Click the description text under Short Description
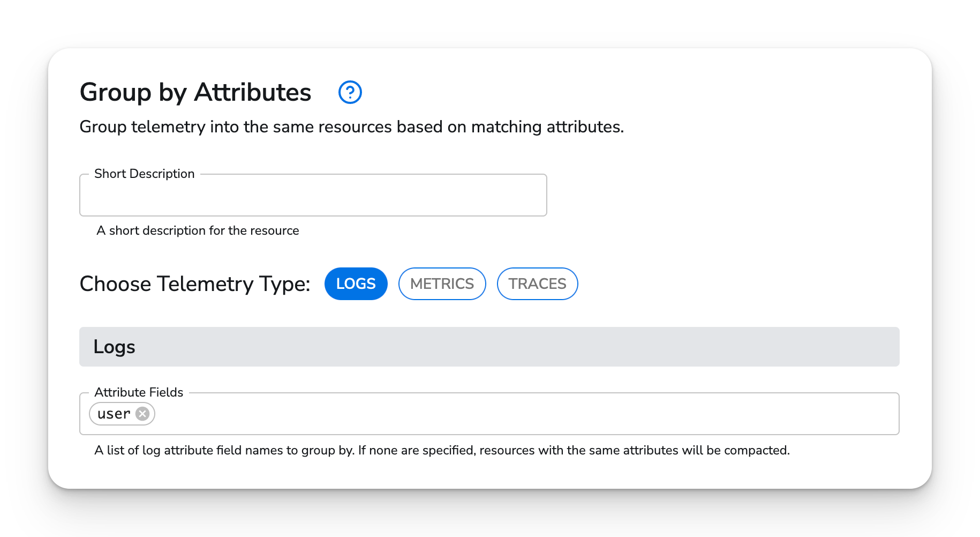980x537 pixels. click(x=197, y=230)
